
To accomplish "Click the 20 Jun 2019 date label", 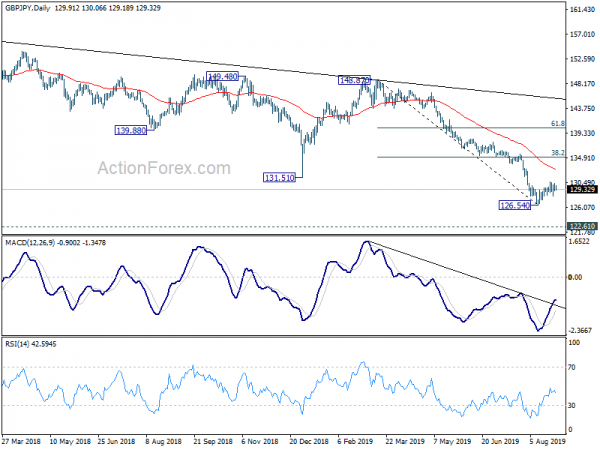I will click(x=501, y=441).
